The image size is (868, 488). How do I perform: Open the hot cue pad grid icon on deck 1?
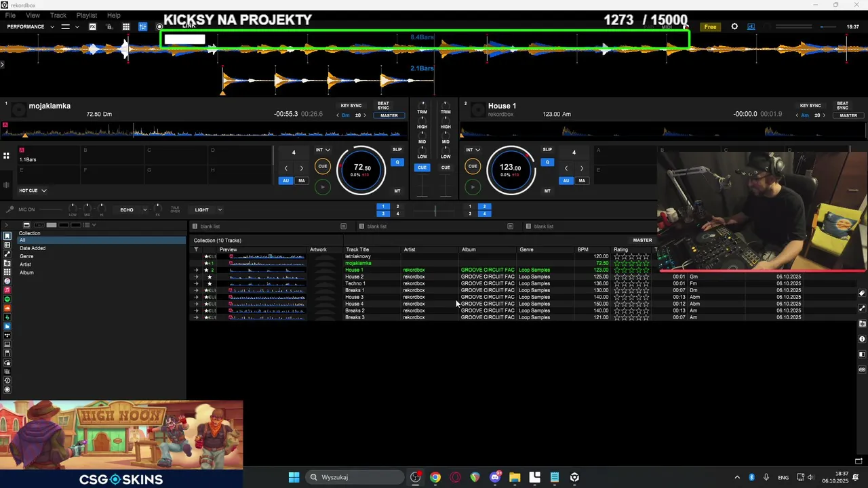tap(6, 156)
